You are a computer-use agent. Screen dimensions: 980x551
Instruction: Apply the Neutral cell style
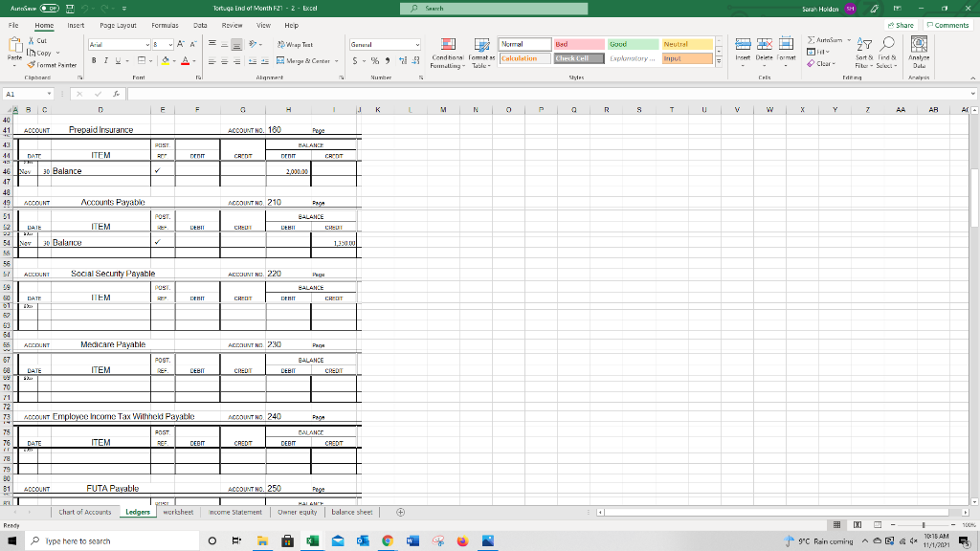[687, 44]
